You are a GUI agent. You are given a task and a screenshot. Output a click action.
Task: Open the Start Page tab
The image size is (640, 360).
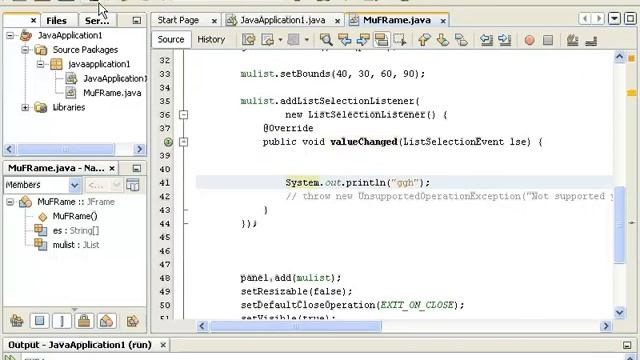pyautogui.click(x=178, y=20)
